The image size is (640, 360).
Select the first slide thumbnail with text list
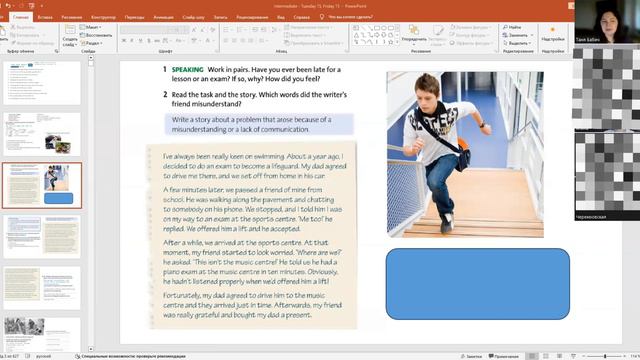pyautogui.click(x=42, y=83)
